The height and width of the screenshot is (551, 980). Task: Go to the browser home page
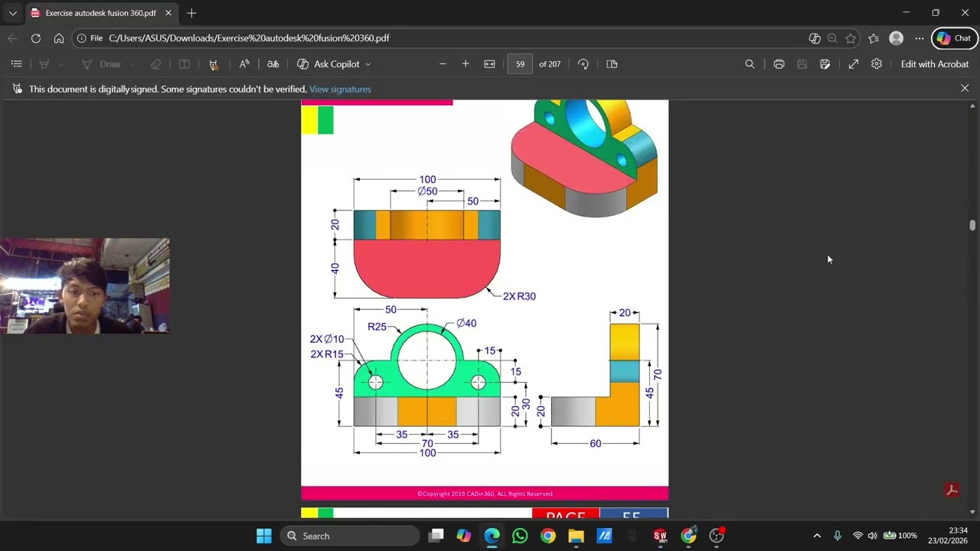click(x=59, y=38)
